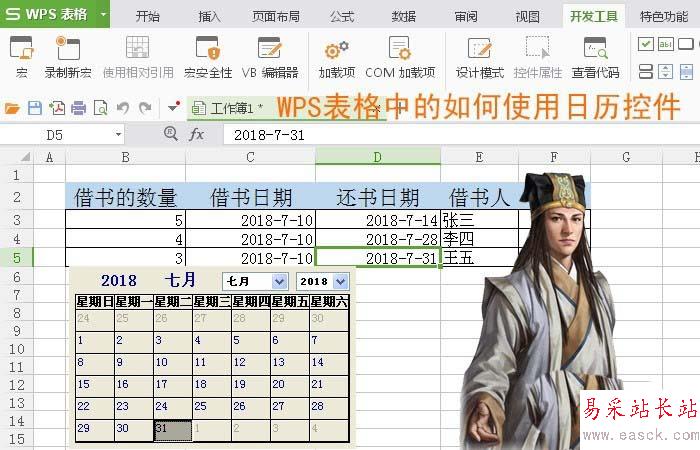Insert a list box control
This screenshot has height=450, width=700.
(646, 71)
